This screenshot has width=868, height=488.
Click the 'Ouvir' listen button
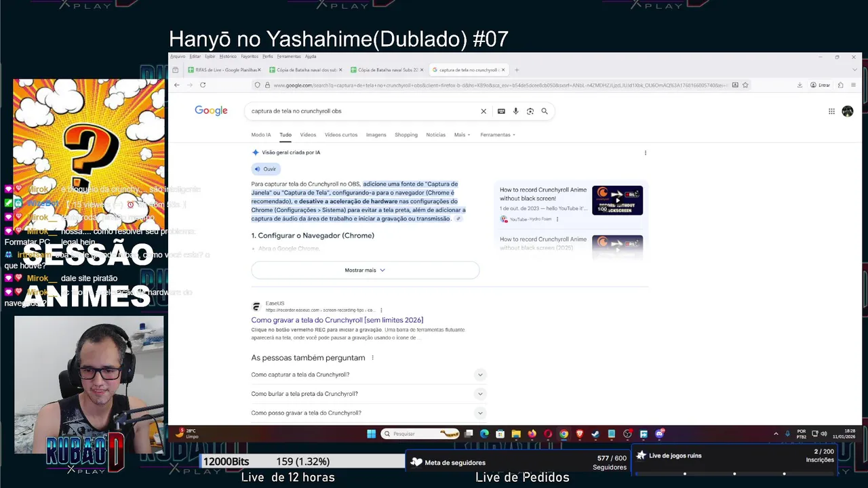(265, 169)
